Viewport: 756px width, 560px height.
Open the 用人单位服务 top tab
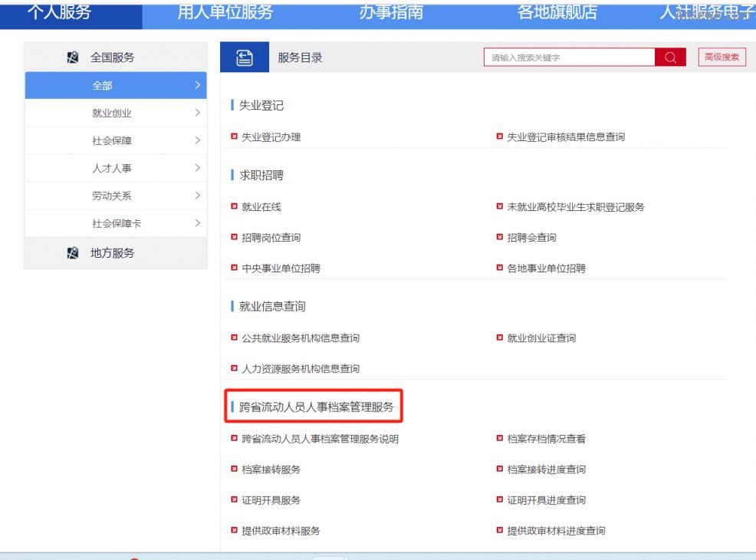[225, 12]
